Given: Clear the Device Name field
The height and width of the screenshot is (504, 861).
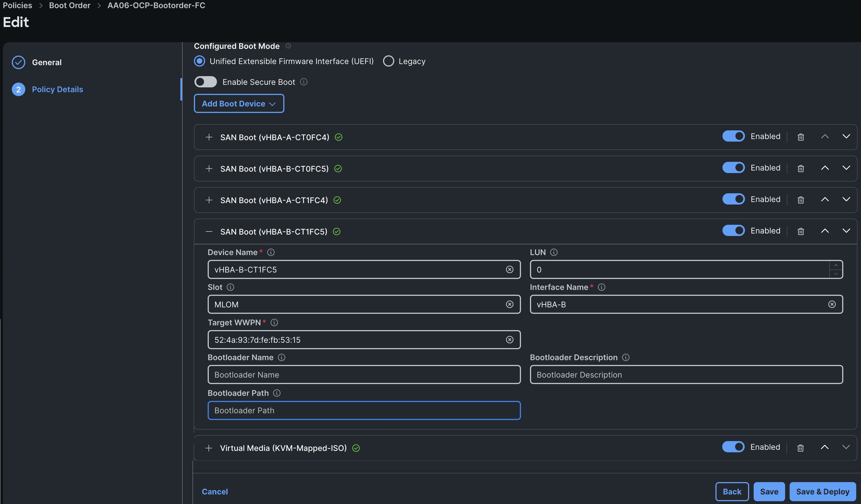Looking at the screenshot, I should pyautogui.click(x=510, y=270).
